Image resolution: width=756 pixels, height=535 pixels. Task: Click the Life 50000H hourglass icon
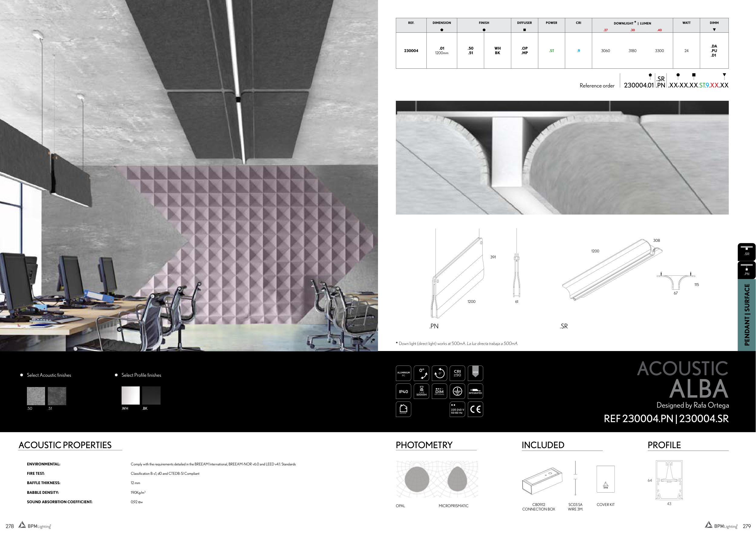421,391
